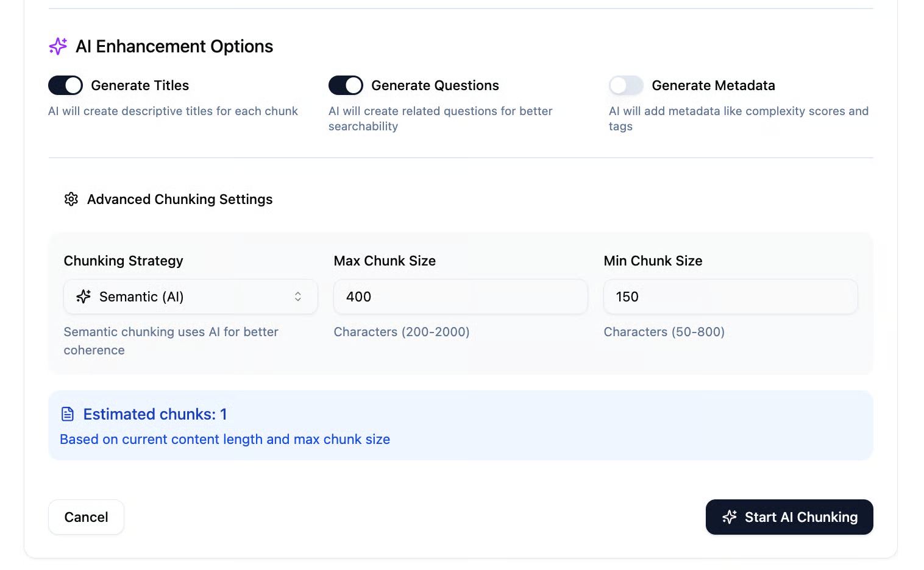Click the sparkle icon in Chunking Strategy dropdown
The height and width of the screenshot is (570, 924).
pyautogui.click(x=84, y=297)
